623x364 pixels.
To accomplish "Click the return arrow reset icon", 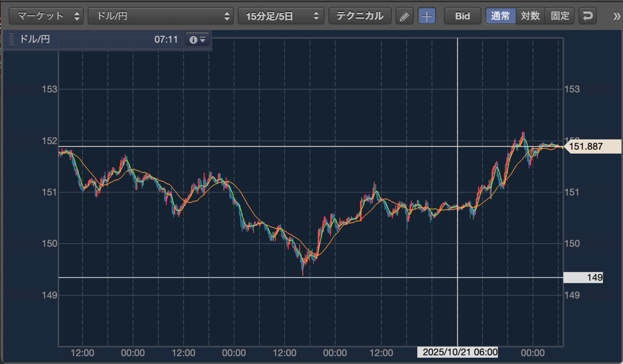I will coord(587,16).
